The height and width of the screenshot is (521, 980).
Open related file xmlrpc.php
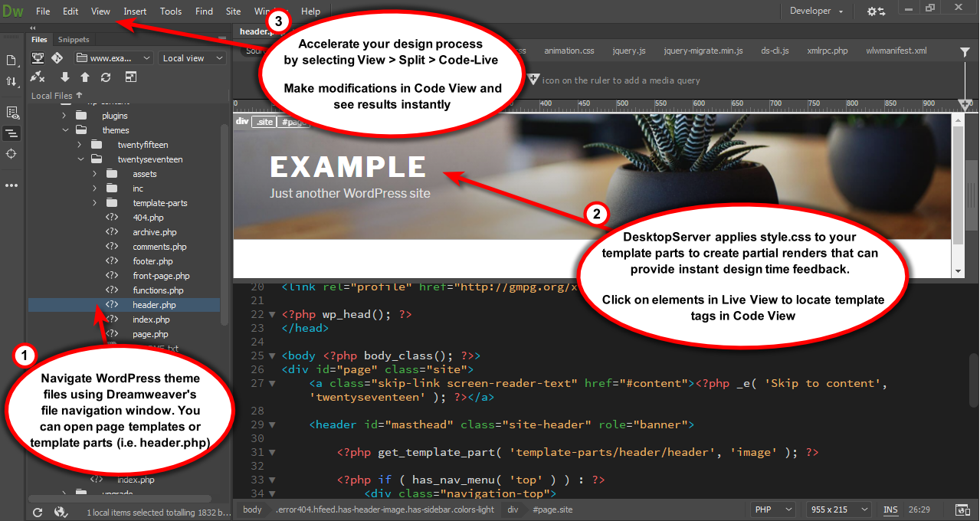click(828, 51)
